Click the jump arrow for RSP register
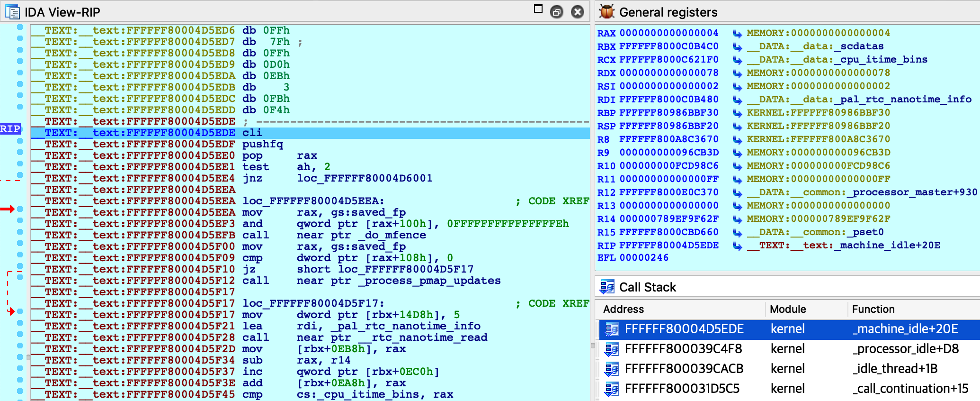Viewport: 980px width, 401px height. [737, 126]
